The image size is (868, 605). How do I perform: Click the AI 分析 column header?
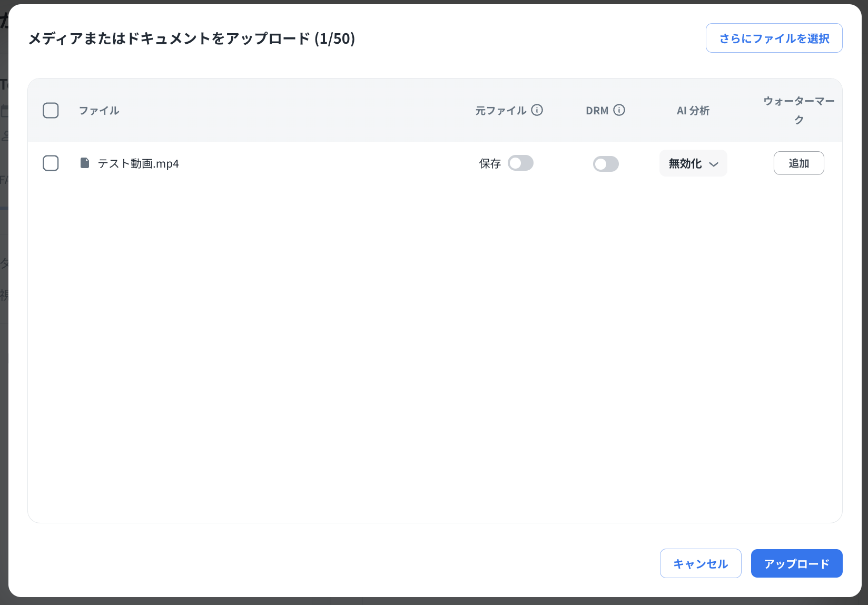click(x=693, y=111)
